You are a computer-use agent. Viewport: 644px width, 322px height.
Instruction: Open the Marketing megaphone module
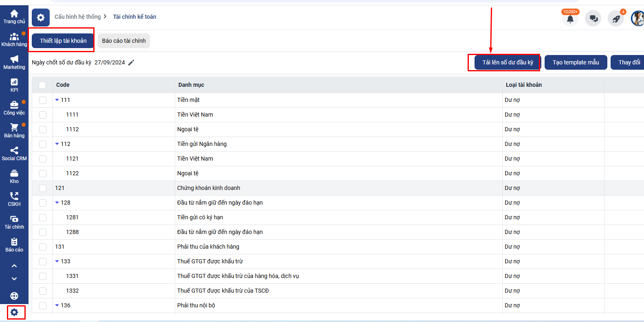coord(14,62)
